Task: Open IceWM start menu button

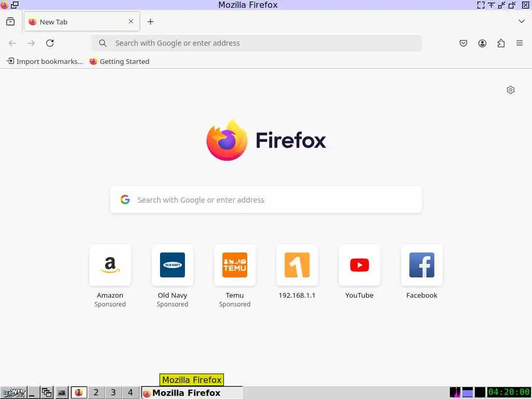Action: (14, 393)
